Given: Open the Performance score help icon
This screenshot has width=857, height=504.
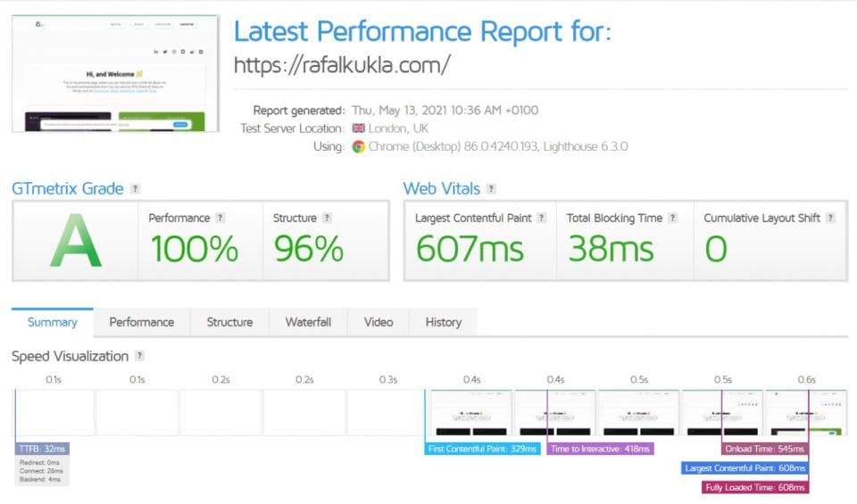Looking at the screenshot, I should 220,218.
